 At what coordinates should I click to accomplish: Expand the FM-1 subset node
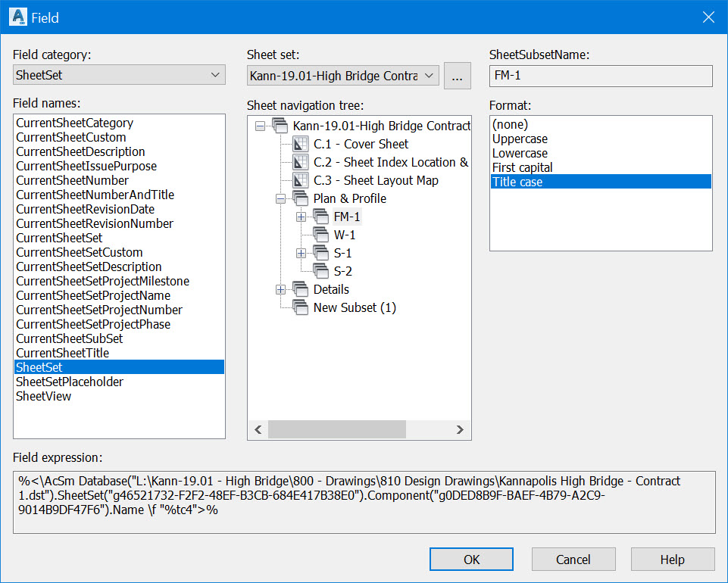point(301,217)
